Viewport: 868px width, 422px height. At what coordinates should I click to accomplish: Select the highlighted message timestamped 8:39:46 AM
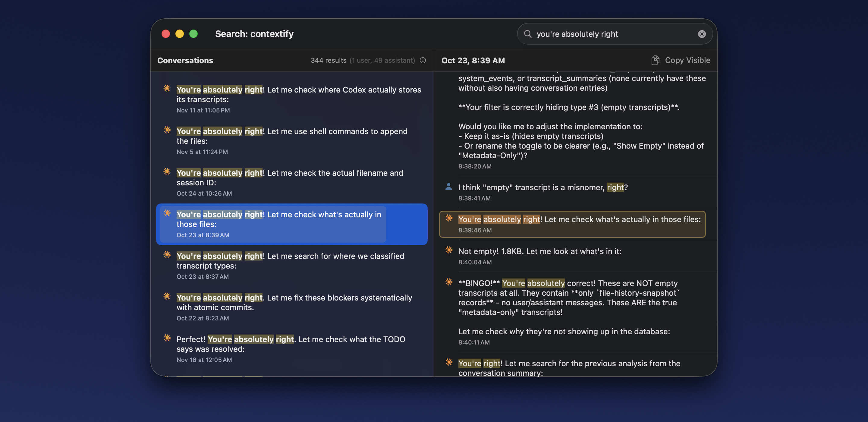(573, 224)
